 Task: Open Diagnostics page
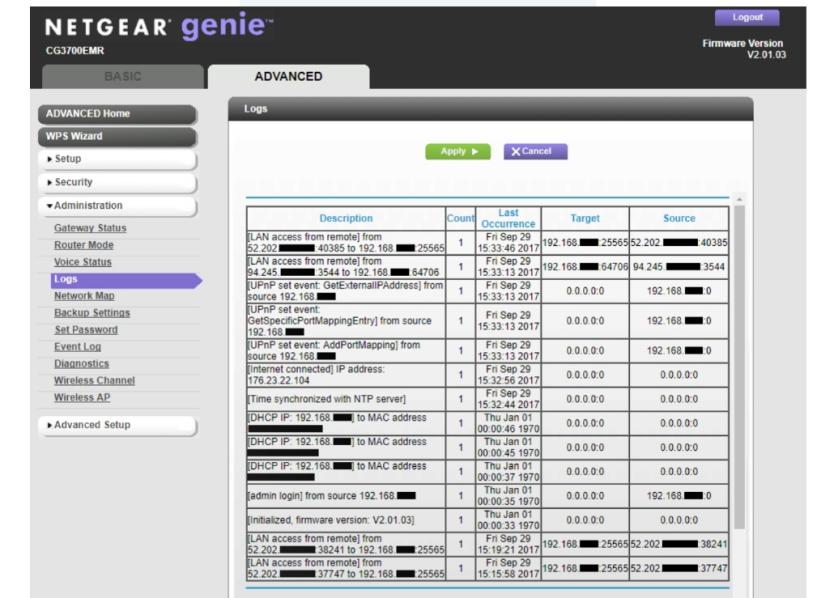pyautogui.click(x=81, y=364)
